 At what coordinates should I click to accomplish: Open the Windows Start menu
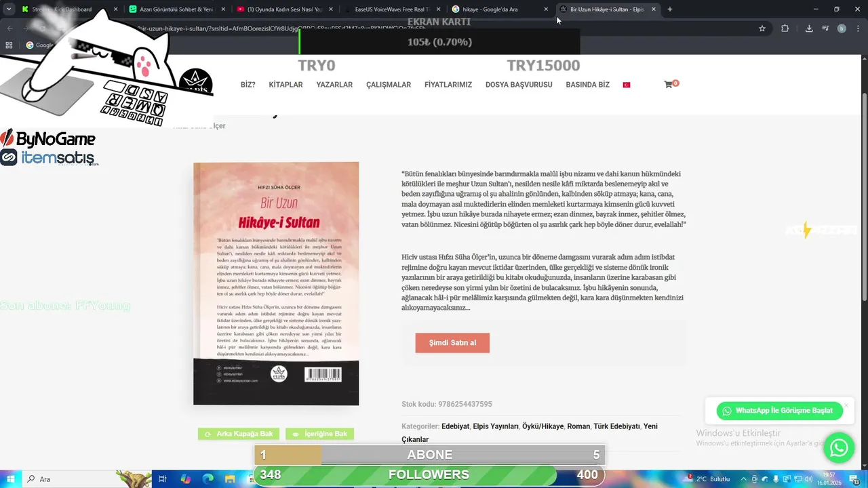pyautogui.click(x=10, y=479)
